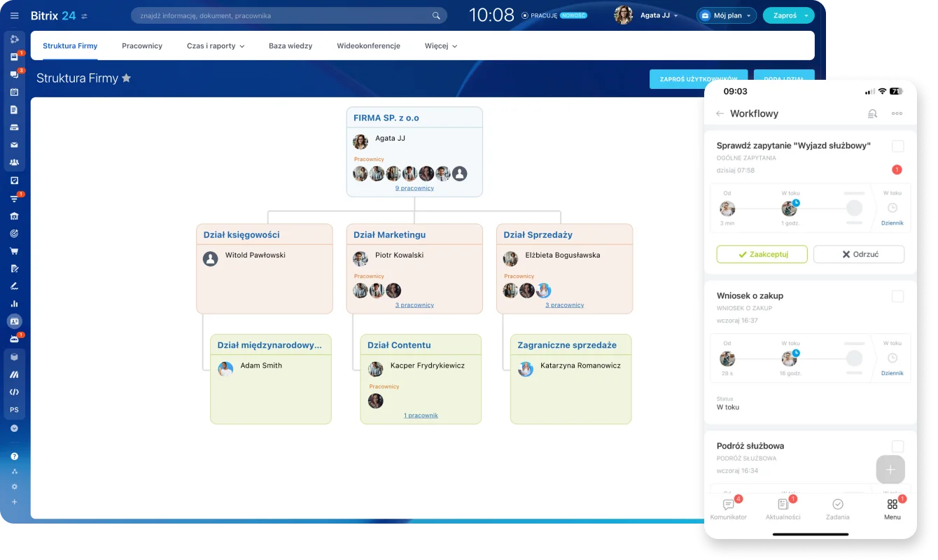Screen dimensions: 938x560
Task: Switch to the Pracownicy tab
Action: point(142,46)
